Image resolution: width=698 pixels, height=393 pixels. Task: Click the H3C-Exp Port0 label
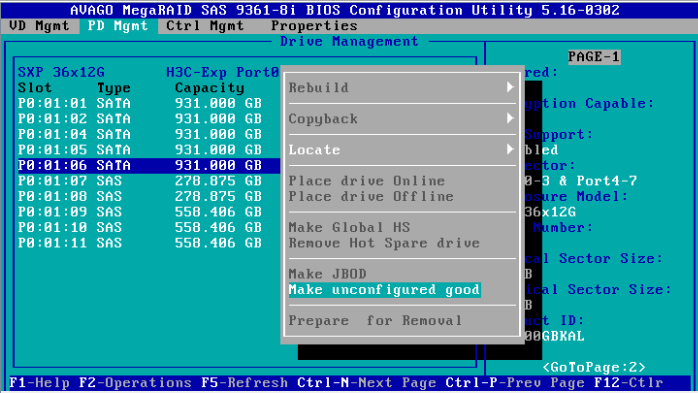coord(223,72)
